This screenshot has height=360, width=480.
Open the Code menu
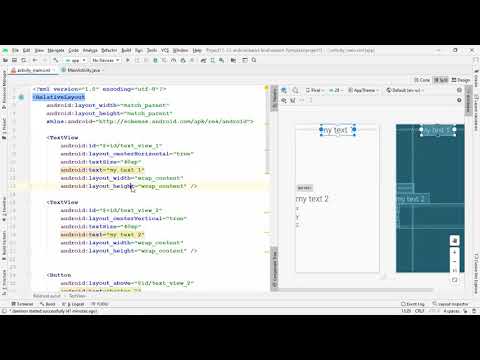click(74, 50)
